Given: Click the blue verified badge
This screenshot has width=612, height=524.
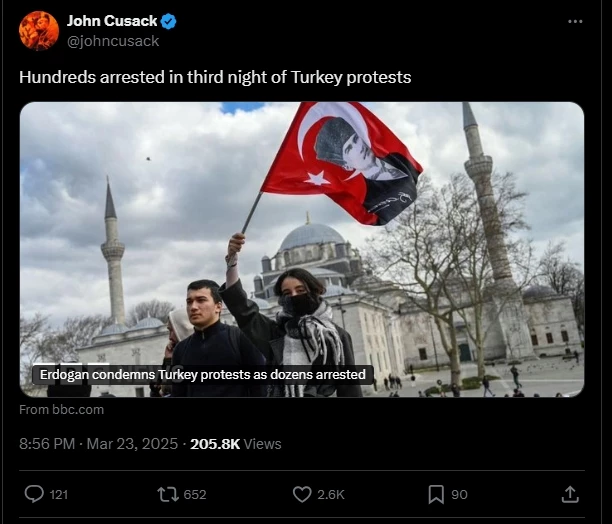Looking at the screenshot, I should (x=169, y=21).
